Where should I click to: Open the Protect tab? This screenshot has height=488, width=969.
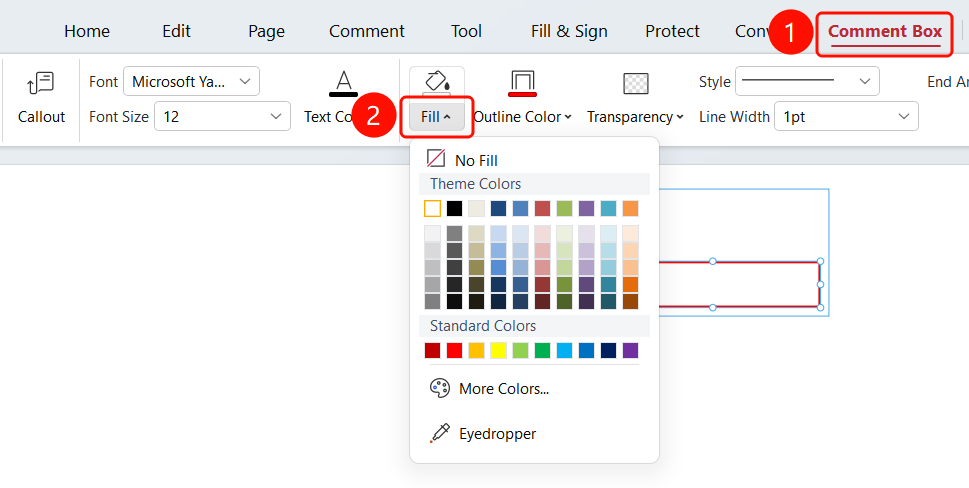(672, 31)
